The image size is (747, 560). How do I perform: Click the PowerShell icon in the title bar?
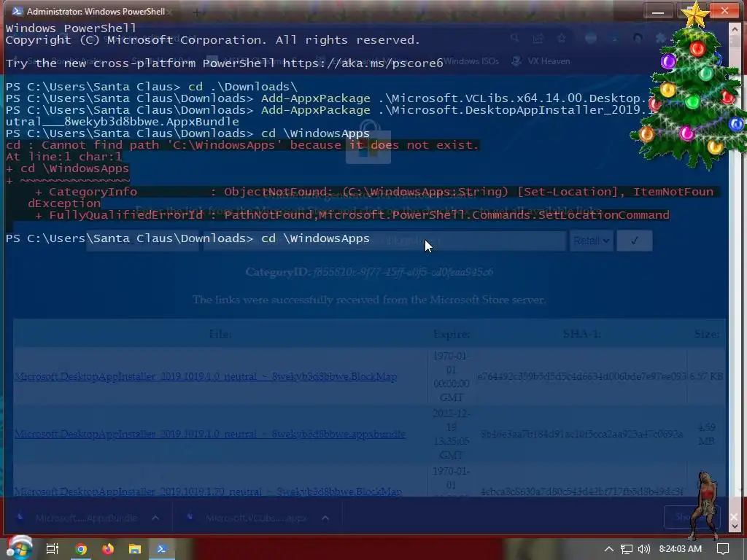[x=18, y=11]
